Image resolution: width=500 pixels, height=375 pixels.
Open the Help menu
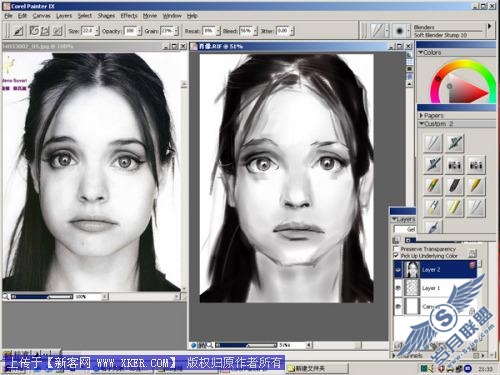click(x=192, y=16)
